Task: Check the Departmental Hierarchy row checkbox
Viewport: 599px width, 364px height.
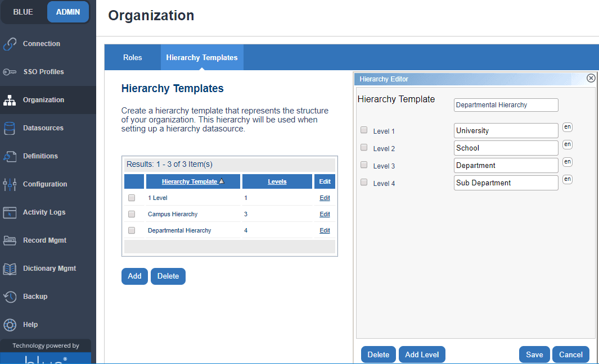Action: pos(132,230)
